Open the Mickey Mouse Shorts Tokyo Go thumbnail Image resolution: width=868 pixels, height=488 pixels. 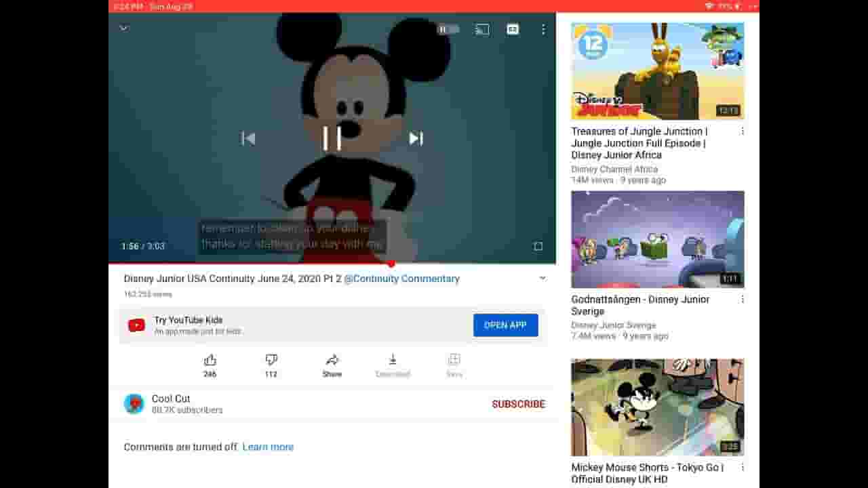[x=658, y=407]
